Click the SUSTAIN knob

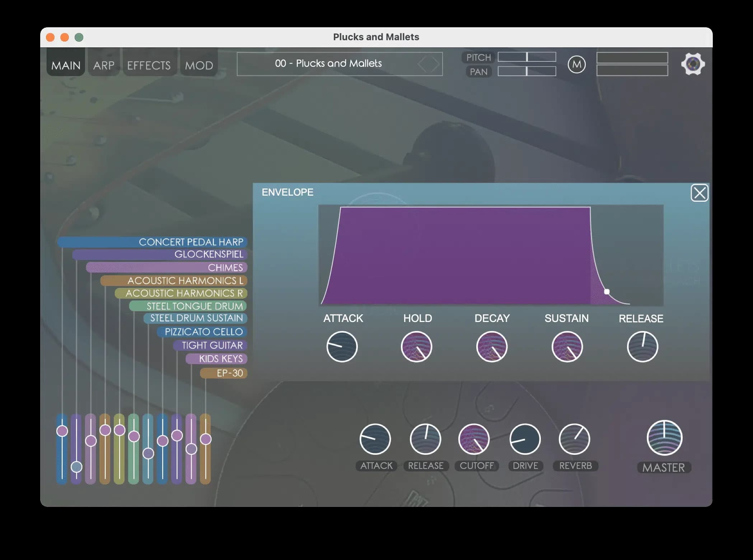567,346
